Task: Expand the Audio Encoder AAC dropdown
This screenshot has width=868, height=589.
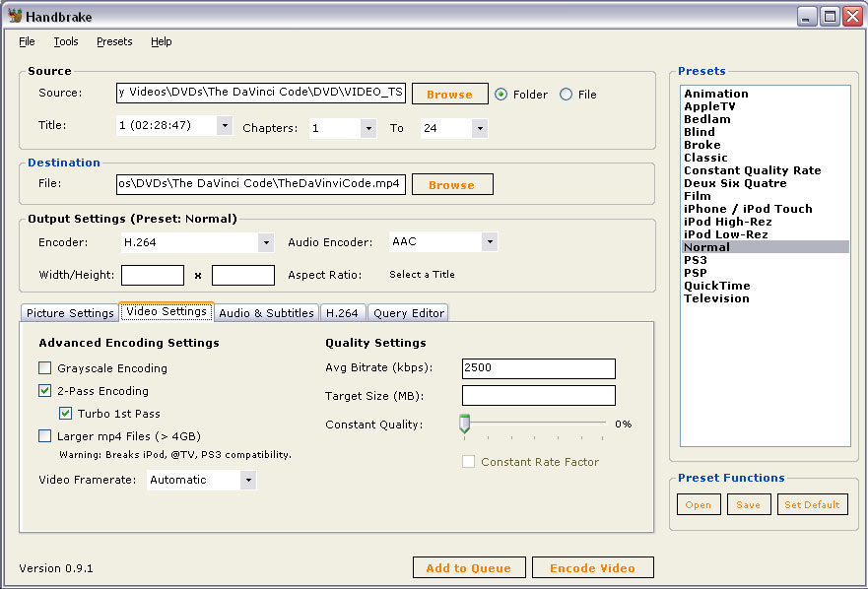Action: click(x=490, y=242)
